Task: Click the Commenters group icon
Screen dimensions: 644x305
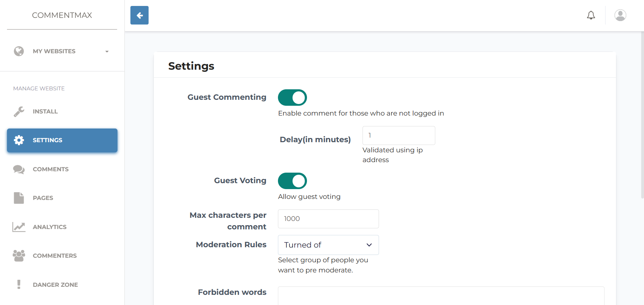Action: click(19, 256)
